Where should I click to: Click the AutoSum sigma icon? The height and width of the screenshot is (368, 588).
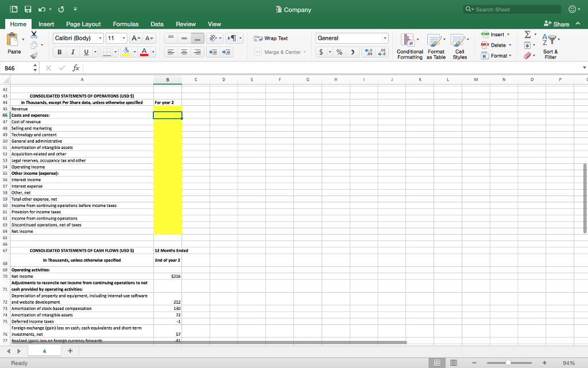pos(528,34)
